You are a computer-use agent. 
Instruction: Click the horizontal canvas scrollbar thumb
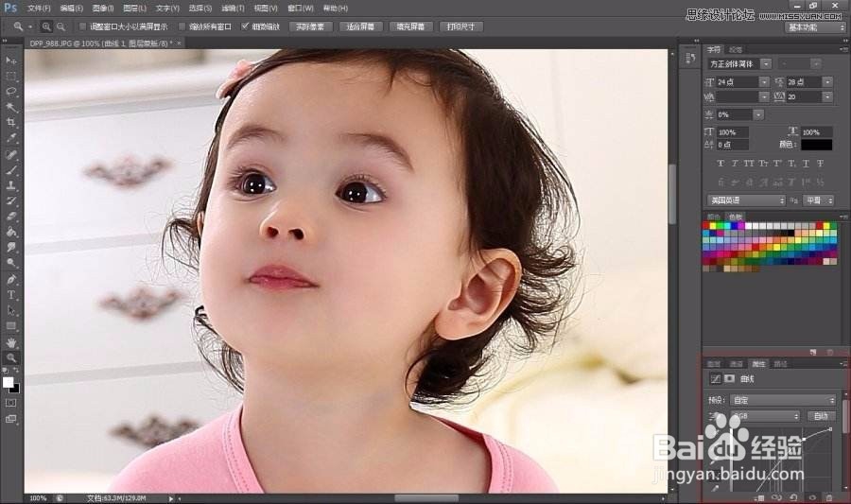[426, 498]
